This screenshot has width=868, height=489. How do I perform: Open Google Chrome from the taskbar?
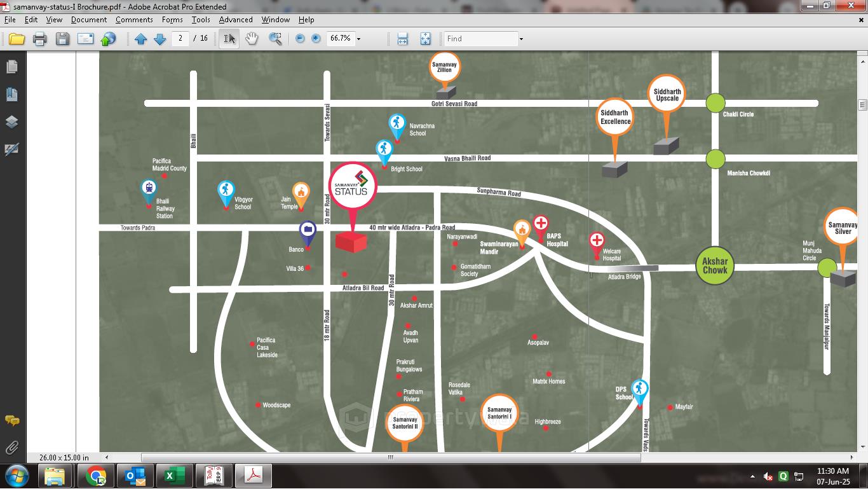click(x=96, y=476)
